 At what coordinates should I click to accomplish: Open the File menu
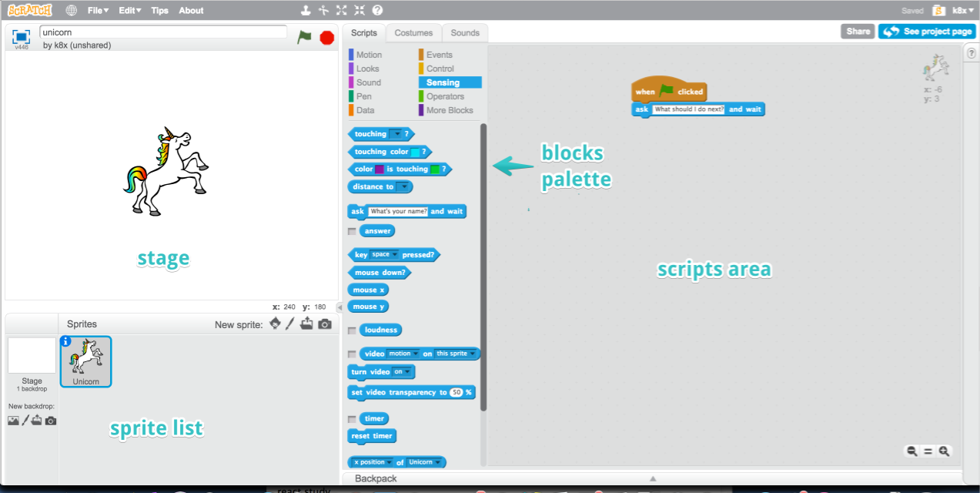(x=98, y=11)
